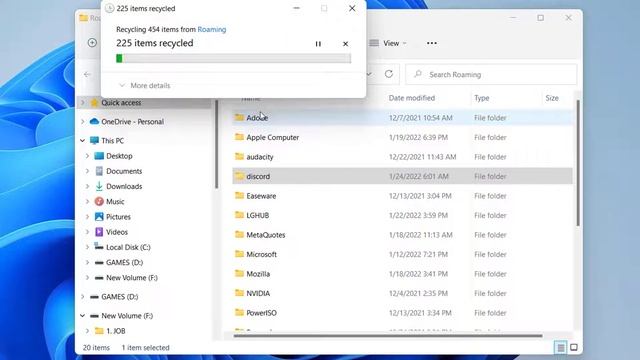Open address bar history dropdown chevron
This screenshot has height=360, width=640.
point(369,74)
